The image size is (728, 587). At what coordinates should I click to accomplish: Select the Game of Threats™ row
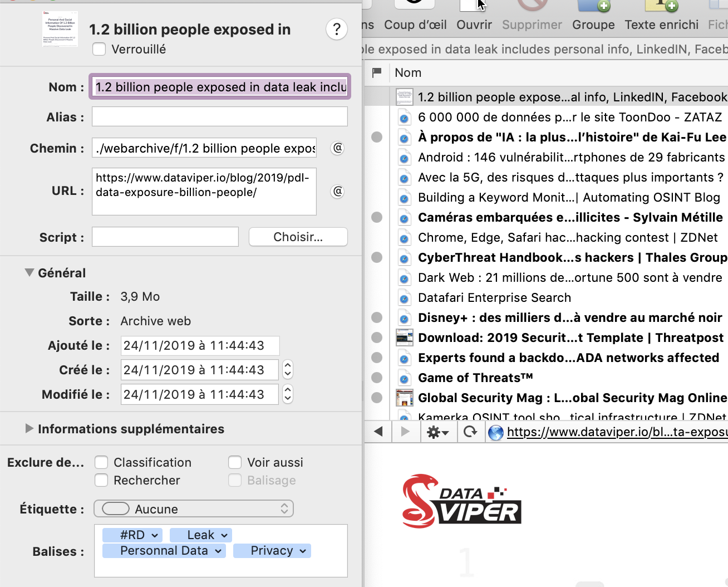546,378
